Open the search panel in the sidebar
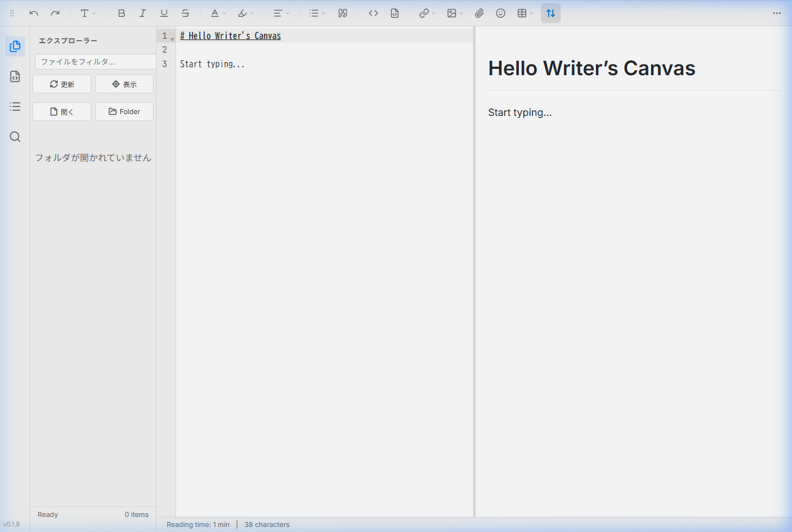Image resolution: width=792 pixels, height=532 pixels. click(x=15, y=137)
